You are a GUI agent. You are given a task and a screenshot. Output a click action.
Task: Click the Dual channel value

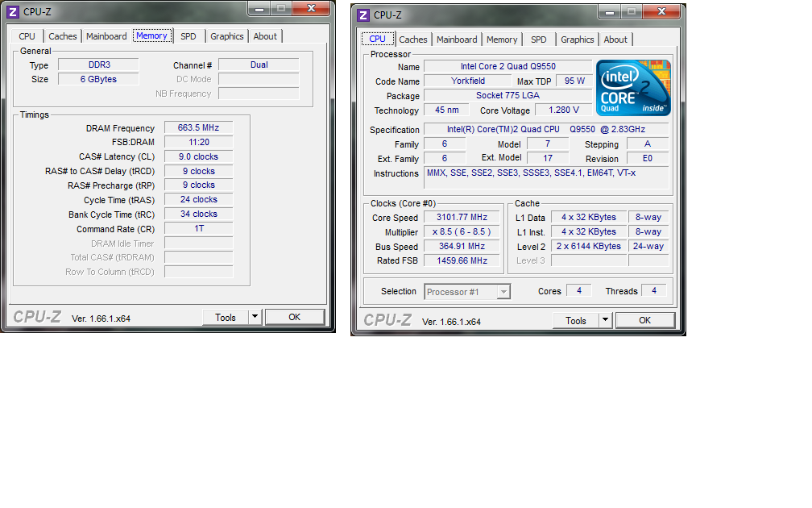(x=259, y=65)
